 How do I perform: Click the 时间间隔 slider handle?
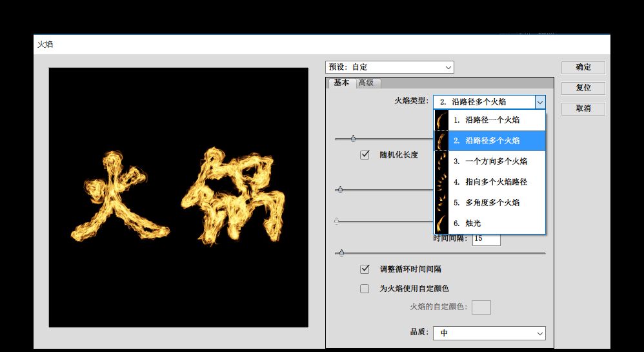[341, 253]
